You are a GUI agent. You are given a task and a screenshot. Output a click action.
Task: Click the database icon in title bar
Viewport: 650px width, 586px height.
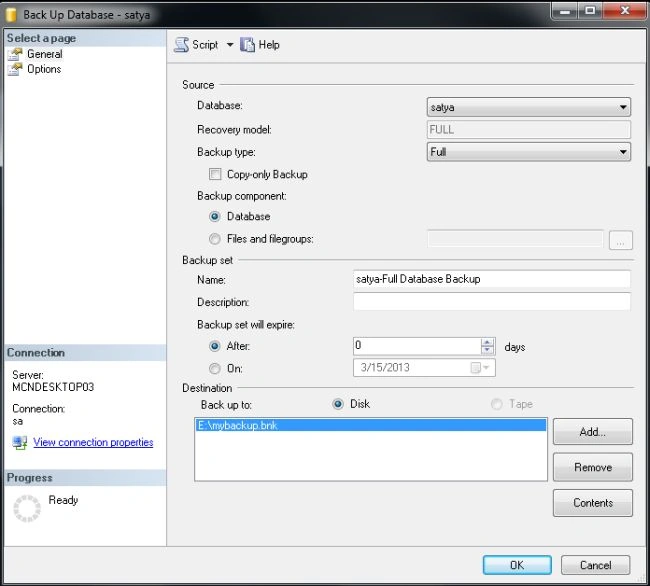(x=11, y=15)
